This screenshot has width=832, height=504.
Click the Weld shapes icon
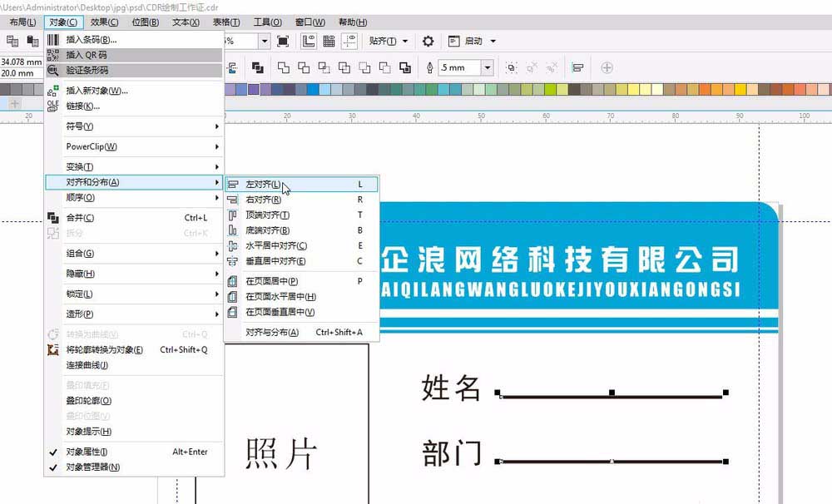(x=284, y=68)
